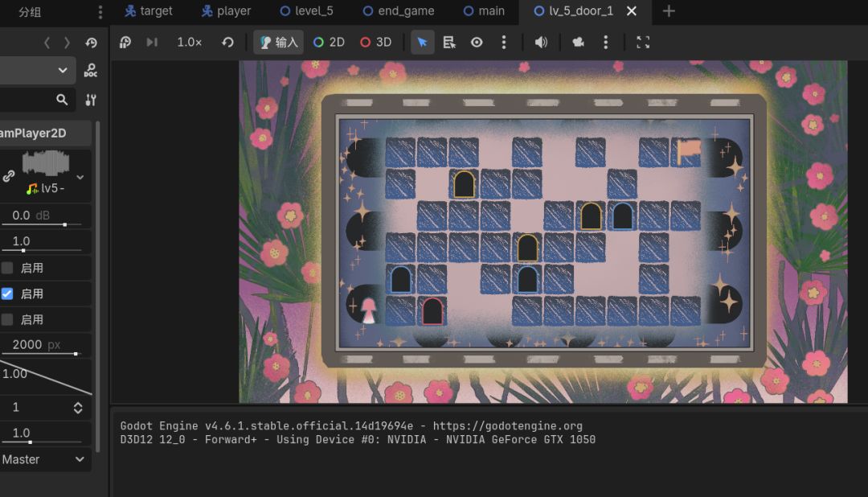The width and height of the screenshot is (868, 497).
Task: Toggle selection visibility eye icon
Action: [477, 42]
